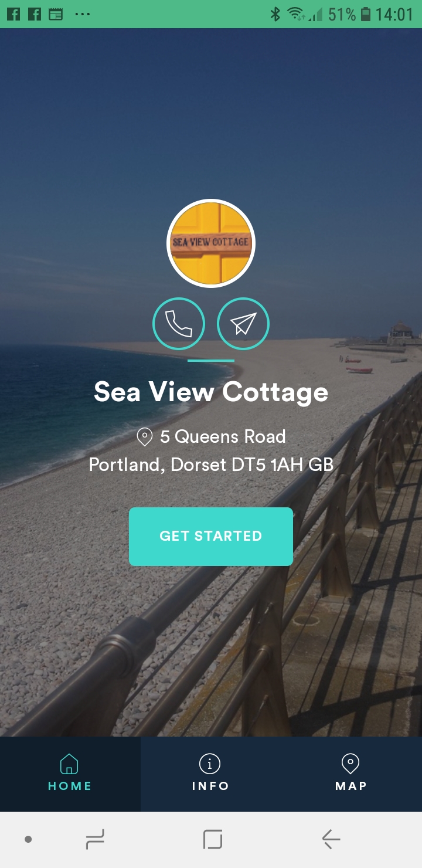The image size is (422, 868).
Task: Switch to the INFO tab
Action: coord(210,774)
